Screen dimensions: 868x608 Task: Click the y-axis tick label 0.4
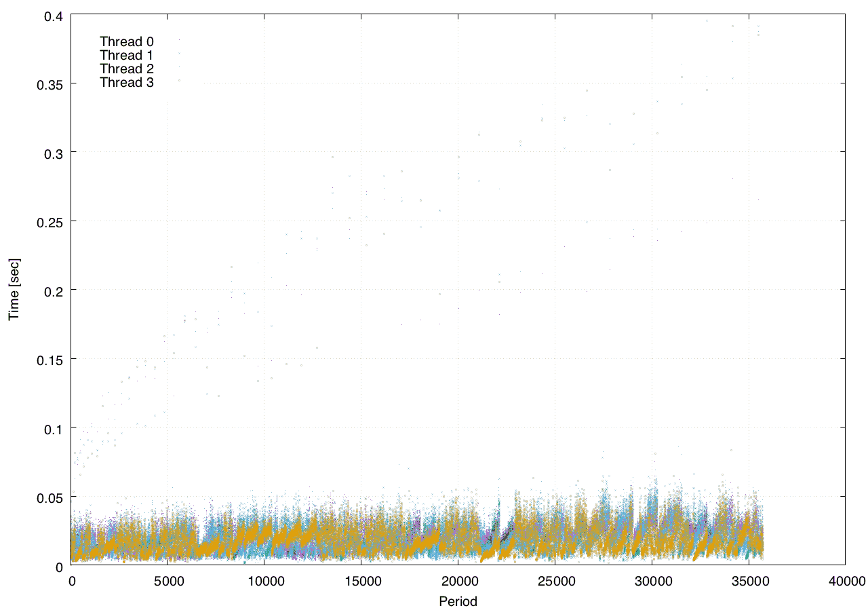(x=55, y=15)
